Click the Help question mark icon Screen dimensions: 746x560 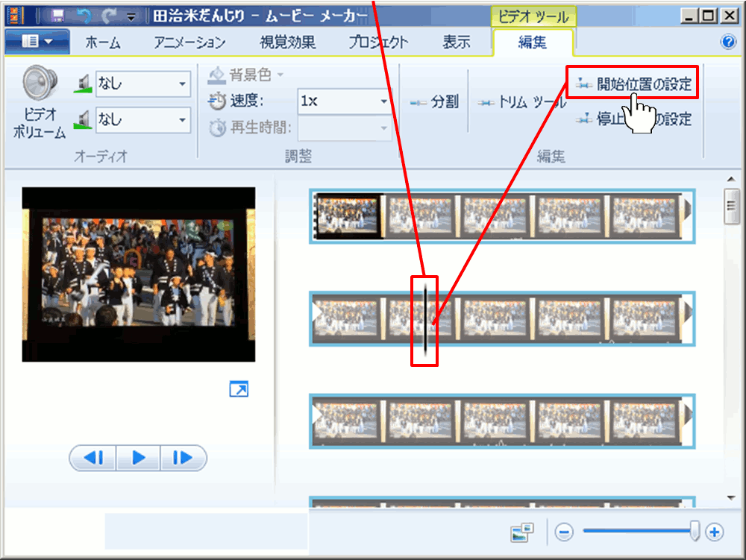pos(729,43)
